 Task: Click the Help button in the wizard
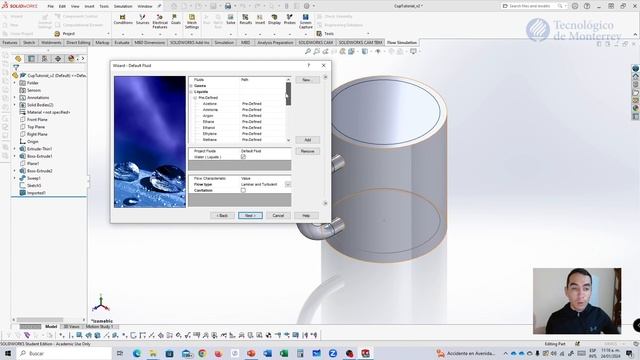306,215
